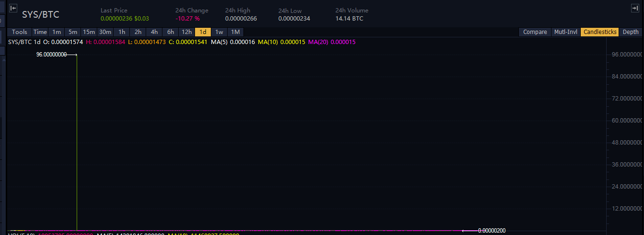This screenshot has height=235, width=644.
Task: Collapse the right panel with arrow icon
Action: 635,8
